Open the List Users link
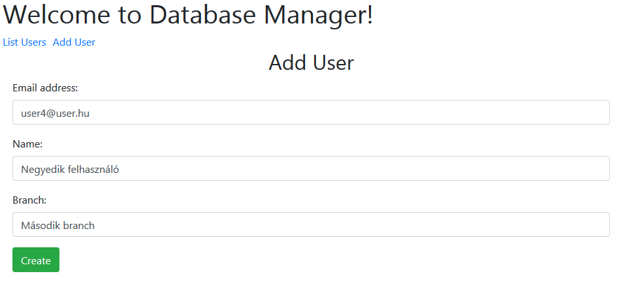 click(24, 42)
